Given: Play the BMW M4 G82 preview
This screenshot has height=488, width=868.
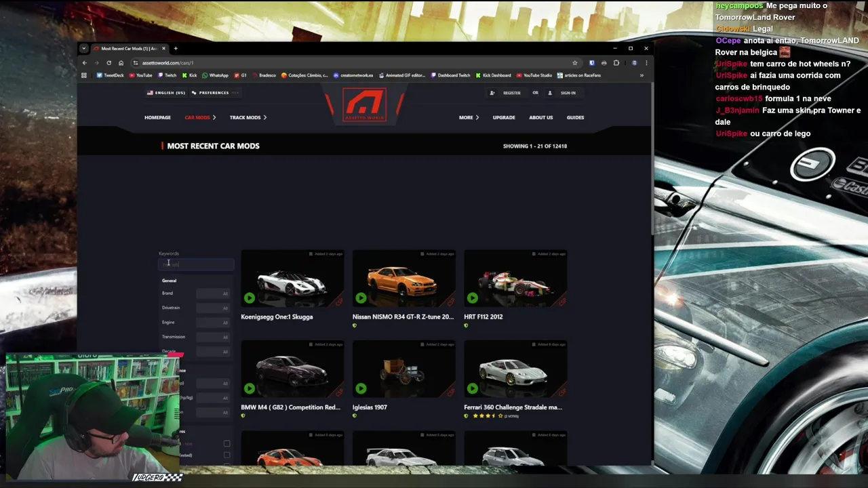Looking at the screenshot, I should click(250, 388).
